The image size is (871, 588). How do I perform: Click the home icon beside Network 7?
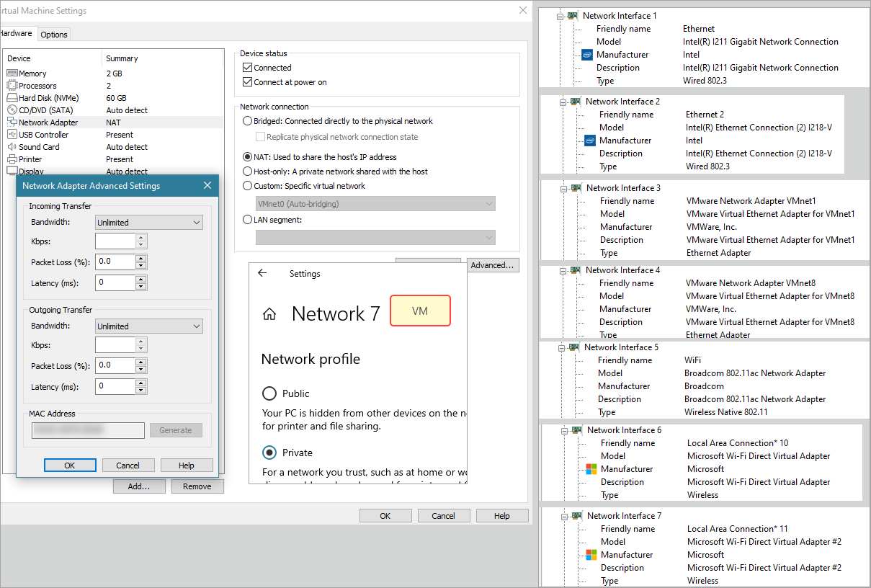click(x=269, y=314)
